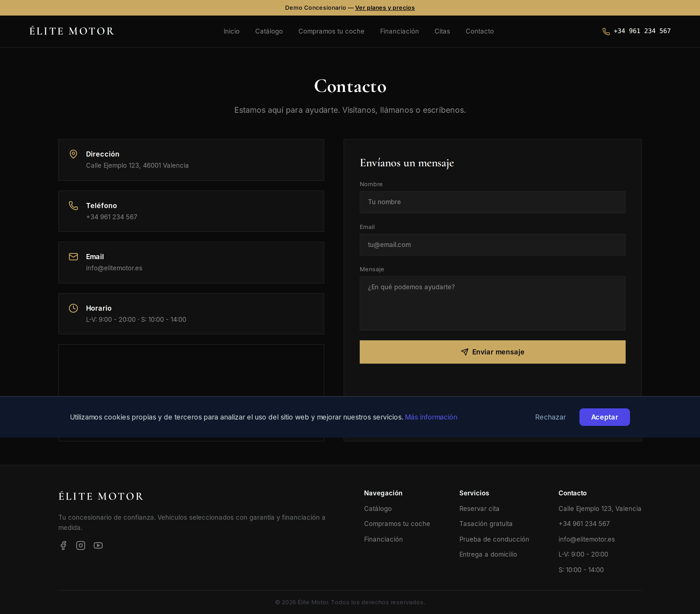Click the Dirección location pin icon
Viewport: 700px width, 614px height.
(x=73, y=154)
